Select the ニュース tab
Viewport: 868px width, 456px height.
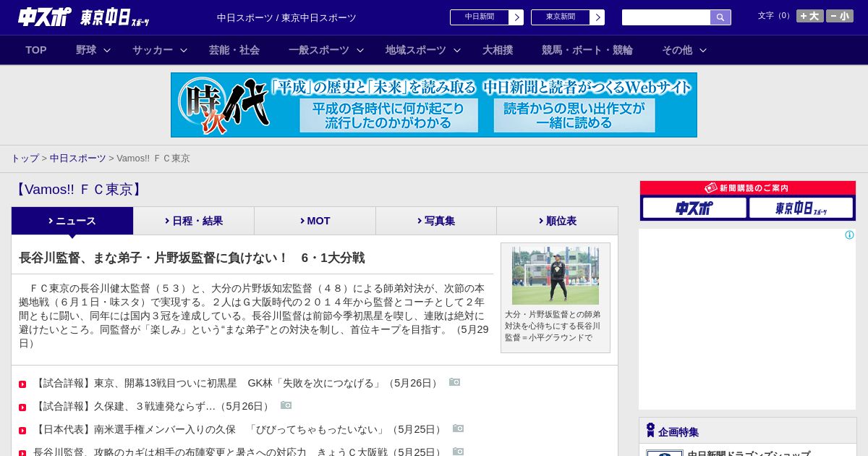point(72,221)
